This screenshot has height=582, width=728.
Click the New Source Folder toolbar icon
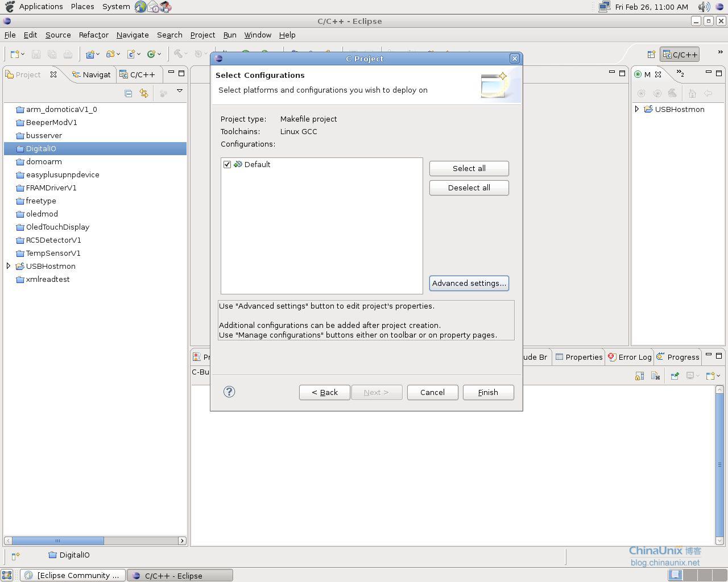tap(110, 54)
